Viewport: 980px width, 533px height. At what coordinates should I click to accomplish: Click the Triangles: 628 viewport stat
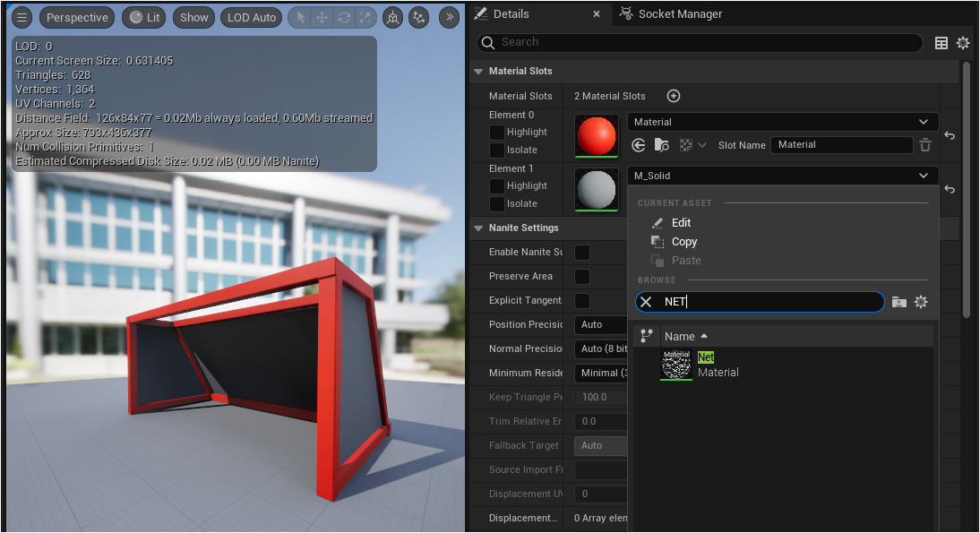pyautogui.click(x=53, y=75)
